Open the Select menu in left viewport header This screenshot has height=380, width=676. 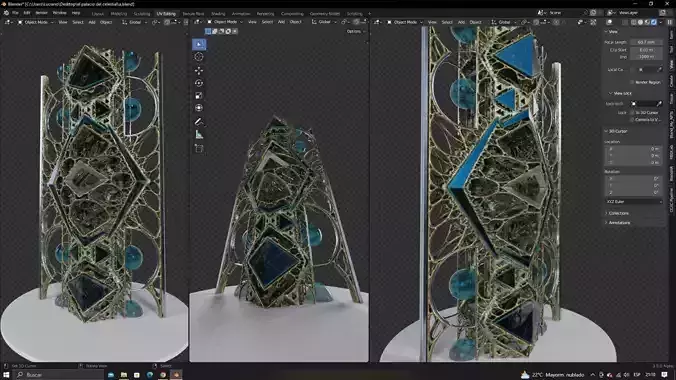[78, 22]
